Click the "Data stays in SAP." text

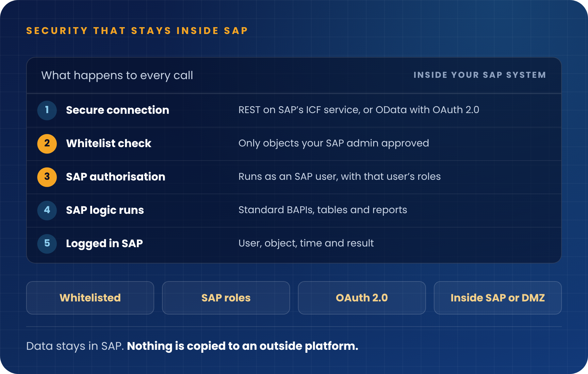(x=75, y=346)
